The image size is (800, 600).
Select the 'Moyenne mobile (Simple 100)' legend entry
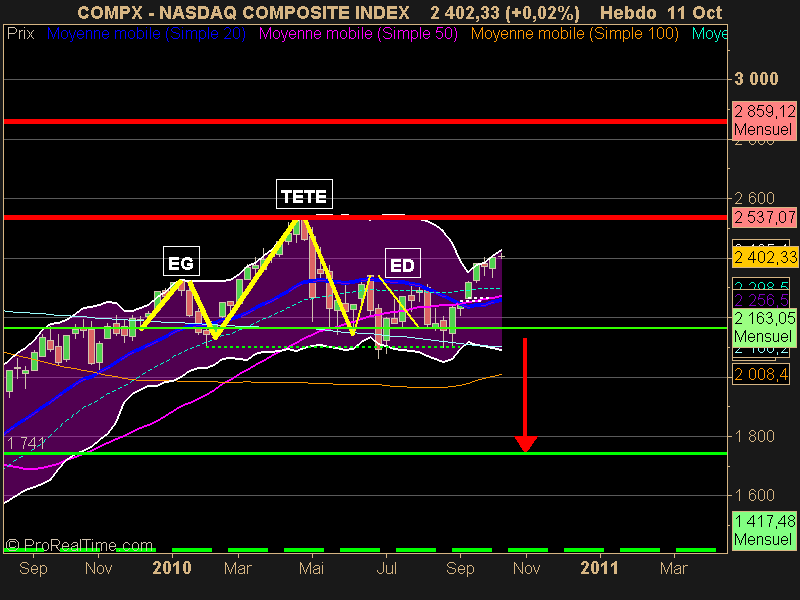(x=574, y=34)
